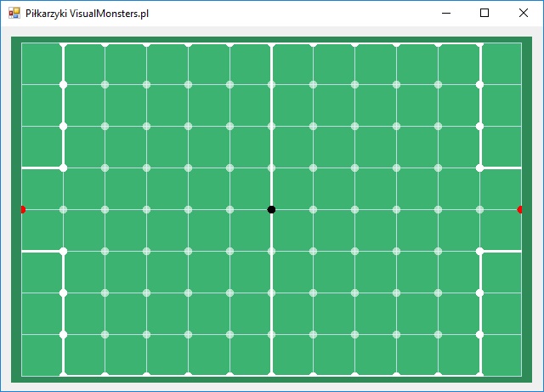Move to the node diagonally up-right of the ball
The height and width of the screenshot is (392, 544).
coord(313,168)
